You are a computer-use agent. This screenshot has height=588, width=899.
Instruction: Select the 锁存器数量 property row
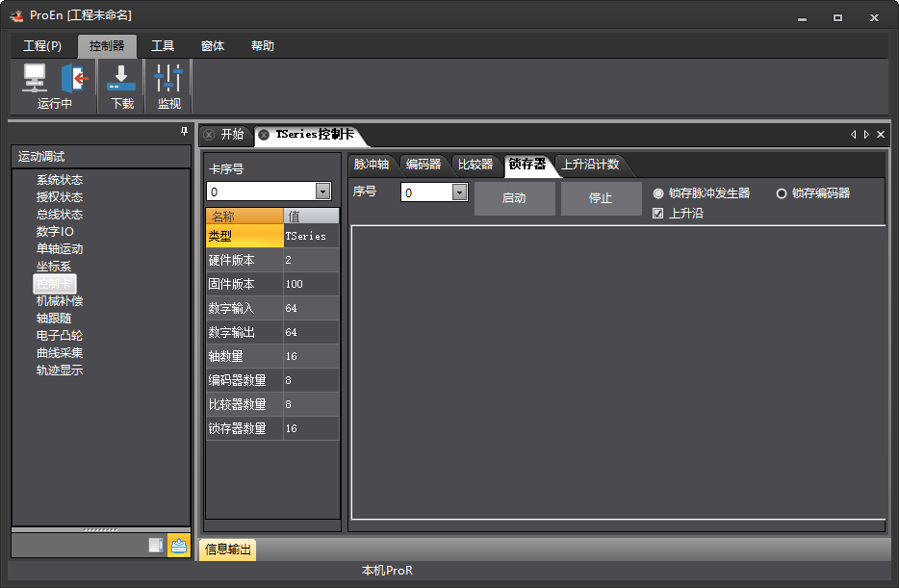(x=272, y=428)
